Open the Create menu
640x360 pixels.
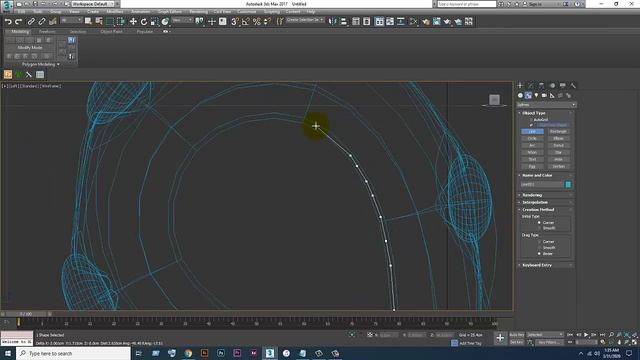point(93,11)
